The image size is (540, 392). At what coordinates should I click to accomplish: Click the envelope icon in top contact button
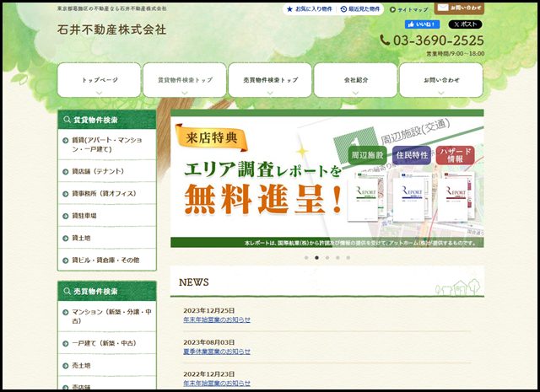pyautogui.click(x=443, y=8)
